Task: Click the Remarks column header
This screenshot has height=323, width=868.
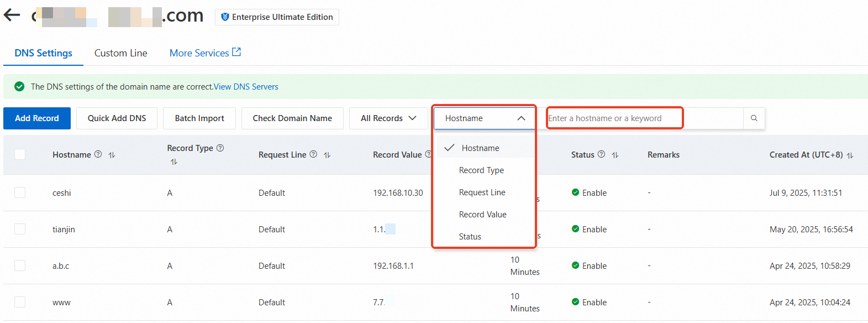Action: pos(664,155)
